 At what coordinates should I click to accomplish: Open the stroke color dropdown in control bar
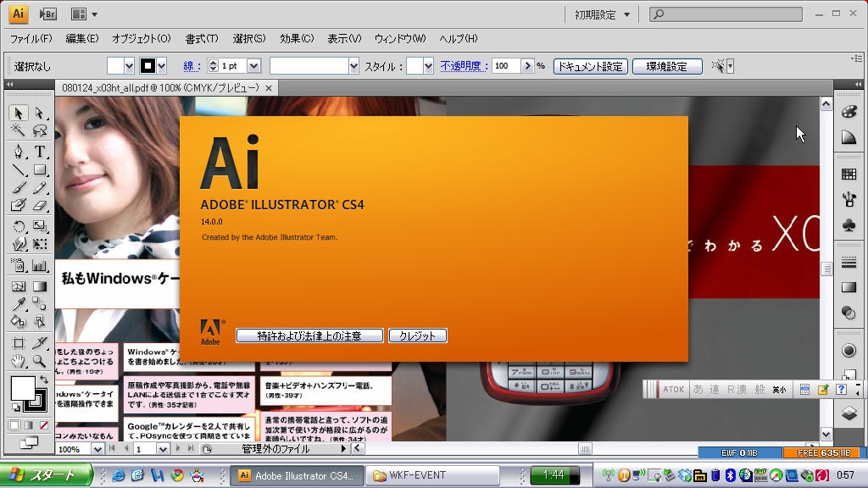point(161,66)
